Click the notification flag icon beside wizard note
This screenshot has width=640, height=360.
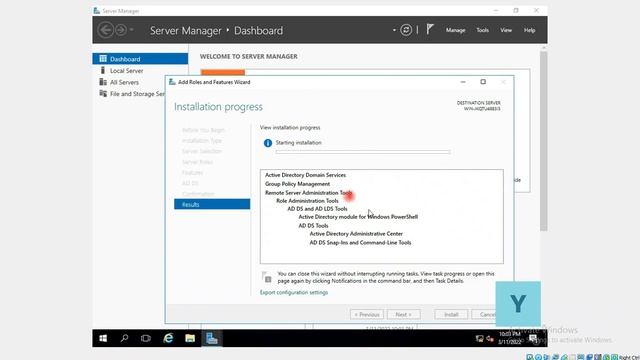(266, 277)
